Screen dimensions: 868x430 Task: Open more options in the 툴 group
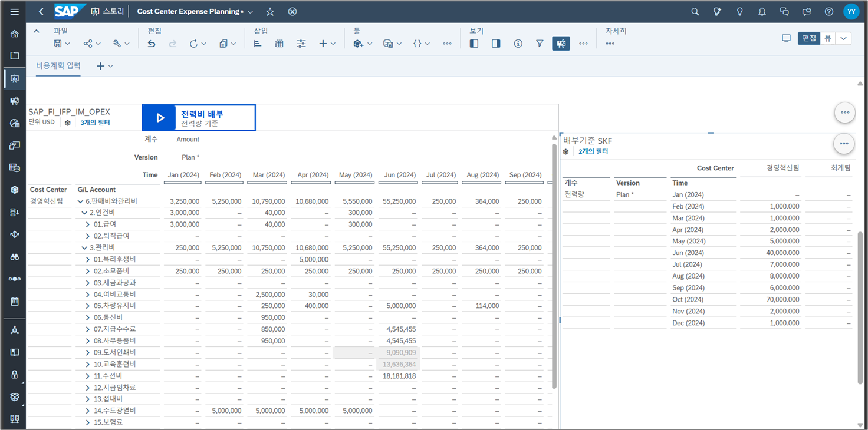coord(447,44)
